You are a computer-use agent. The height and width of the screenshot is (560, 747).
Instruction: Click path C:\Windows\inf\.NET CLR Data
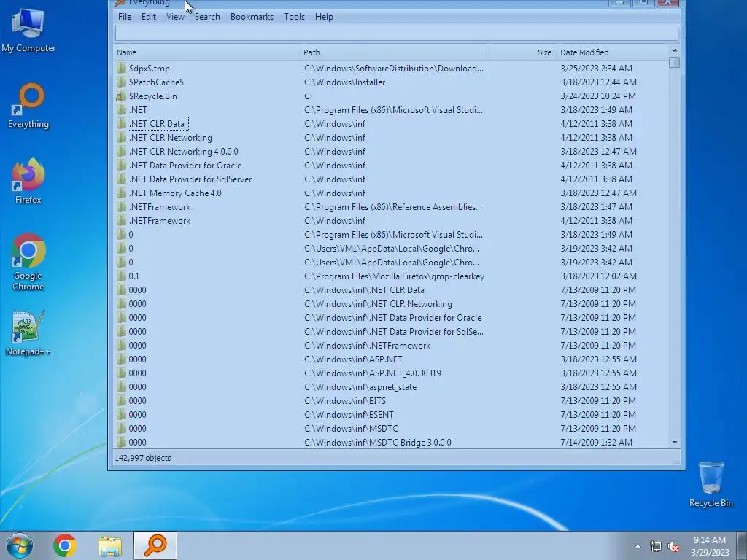[364, 290]
